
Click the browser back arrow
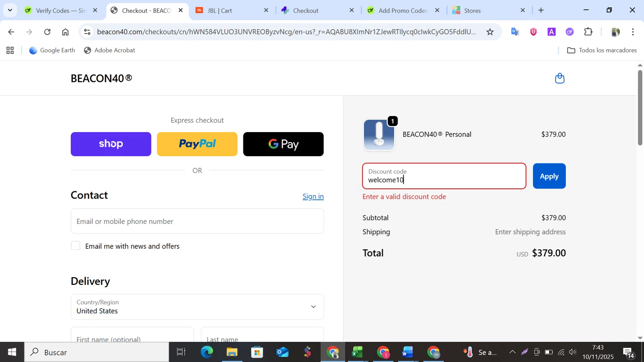pos(11,32)
